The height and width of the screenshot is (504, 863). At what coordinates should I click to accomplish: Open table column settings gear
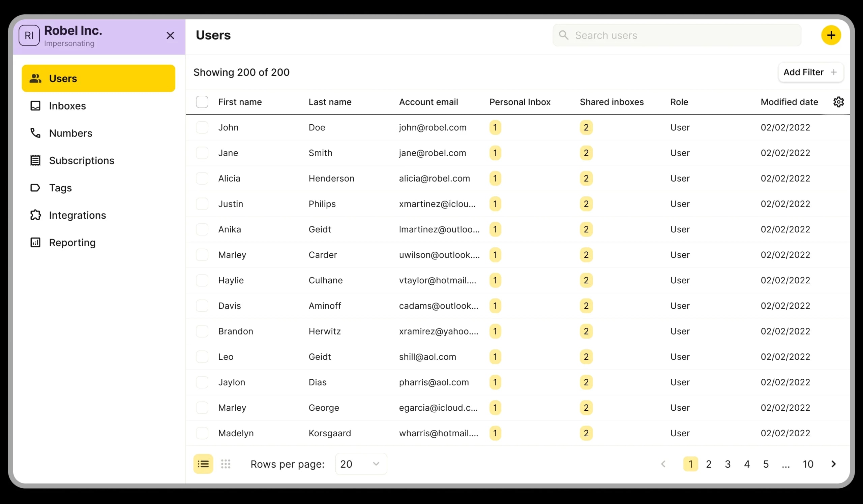pyautogui.click(x=838, y=102)
